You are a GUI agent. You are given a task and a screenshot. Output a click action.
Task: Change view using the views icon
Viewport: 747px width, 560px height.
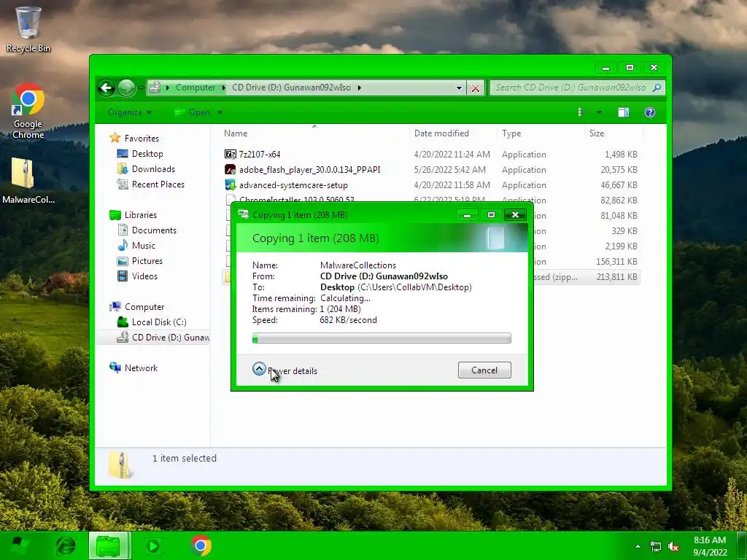(x=581, y=112)
